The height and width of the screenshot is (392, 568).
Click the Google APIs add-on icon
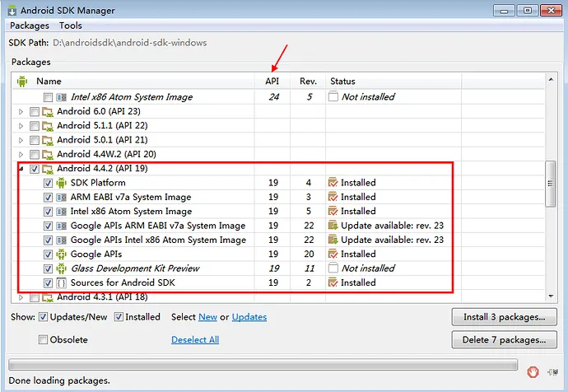point(61,254)
